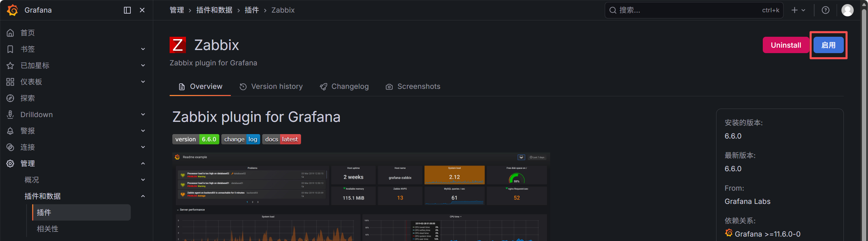Click 插件 in the breadcrumb
868x241 pixels.
tap(252, 10)
